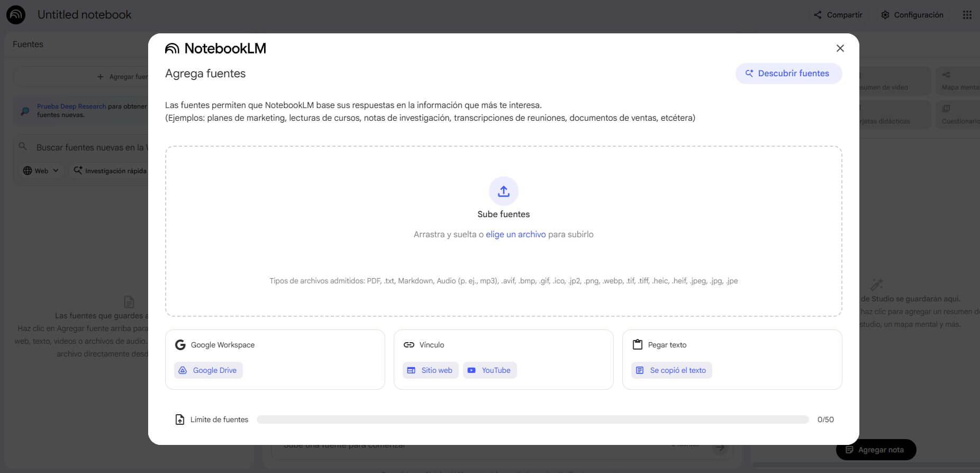Click the note icon in Agregar nota
Image resolution: width=980 pixels, height=473 pixels.
point(849,450)
